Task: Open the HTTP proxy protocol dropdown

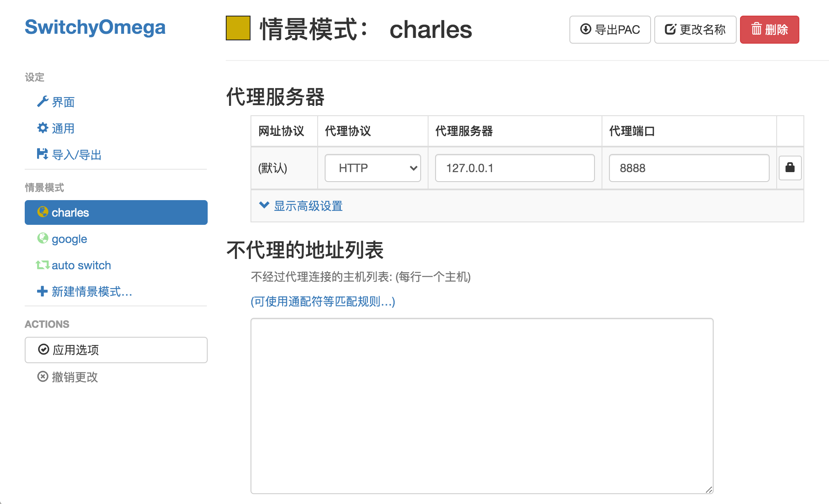Action: [372, 168]
